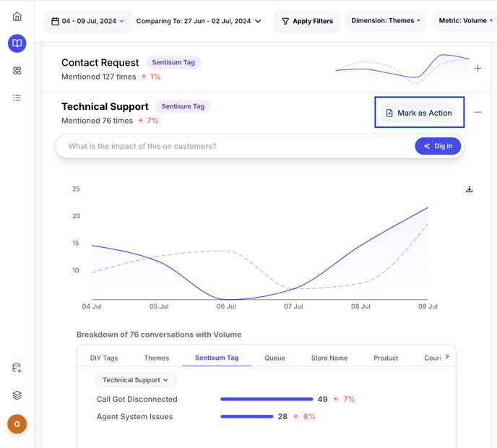Viewport: 497px width, 448px height.
Task: Click the customer impact question field
Action: point(238,146)
